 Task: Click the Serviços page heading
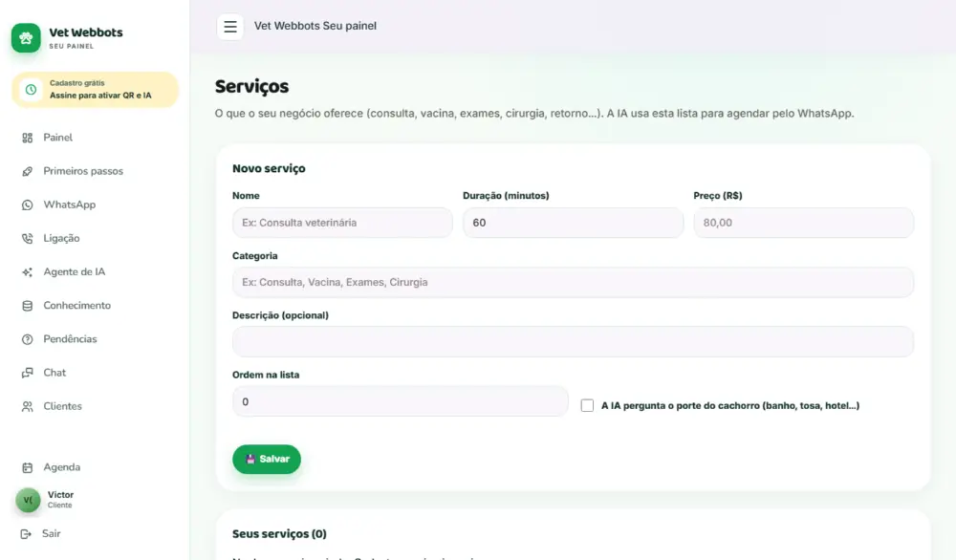251,87
